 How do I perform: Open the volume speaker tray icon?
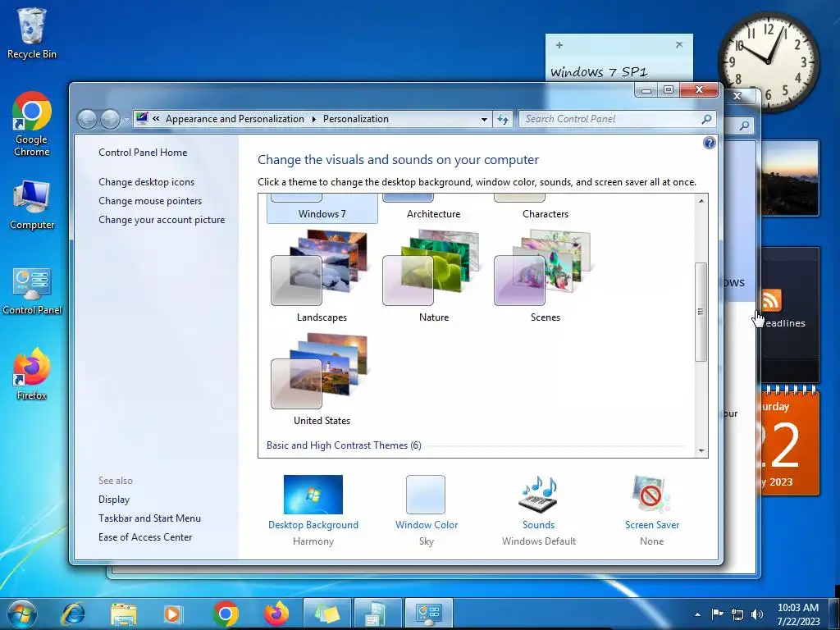[757, 614]
